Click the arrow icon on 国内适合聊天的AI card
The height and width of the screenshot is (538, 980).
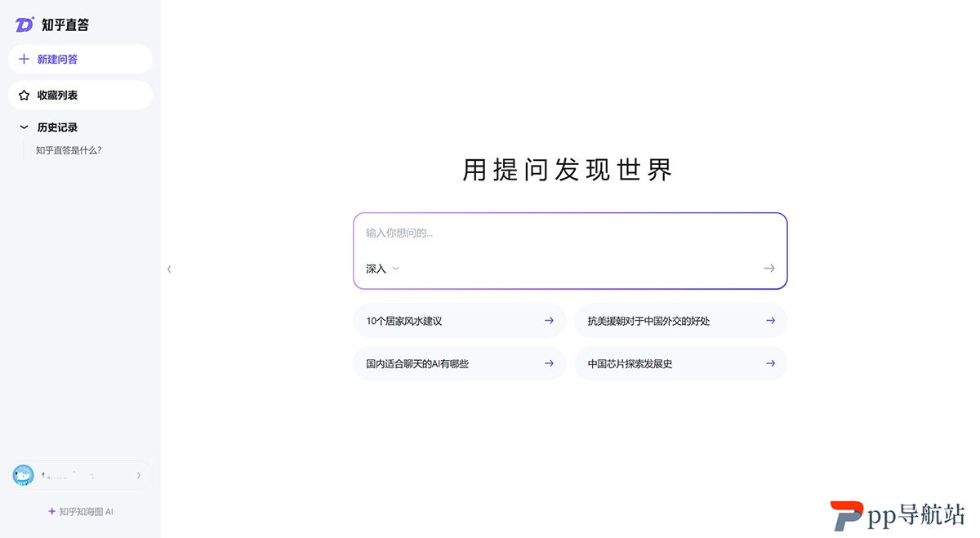(549, 363)
